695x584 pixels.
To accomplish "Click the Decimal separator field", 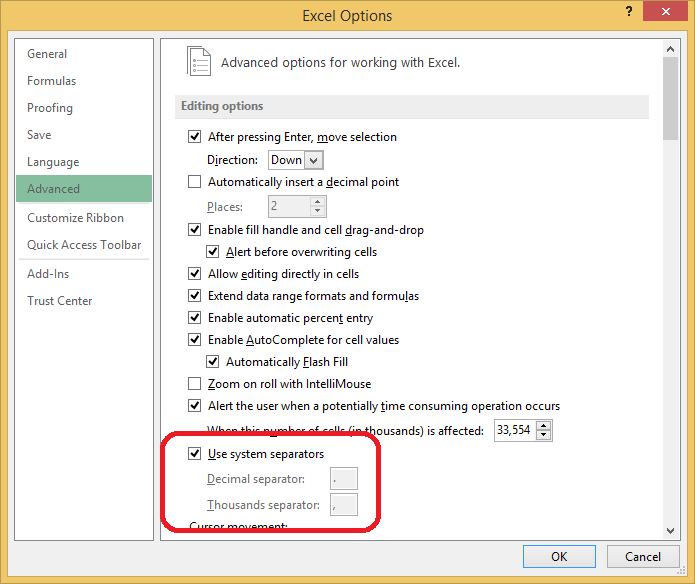I will click(x=344, y=479).
